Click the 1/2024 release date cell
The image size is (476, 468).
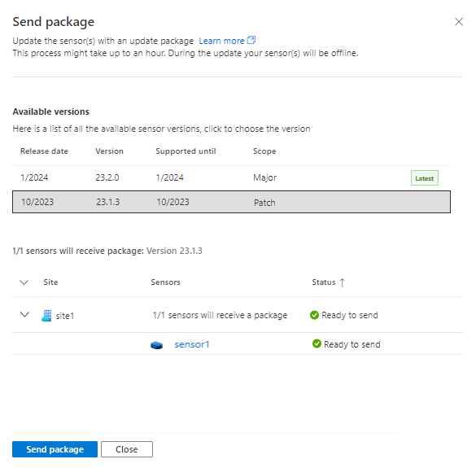click(34, 177)
